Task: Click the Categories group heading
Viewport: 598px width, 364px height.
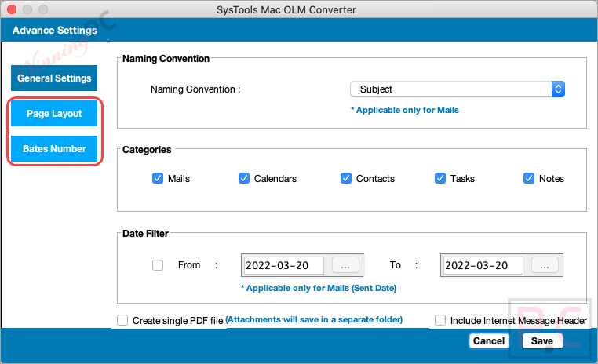Action: [147, 149]
